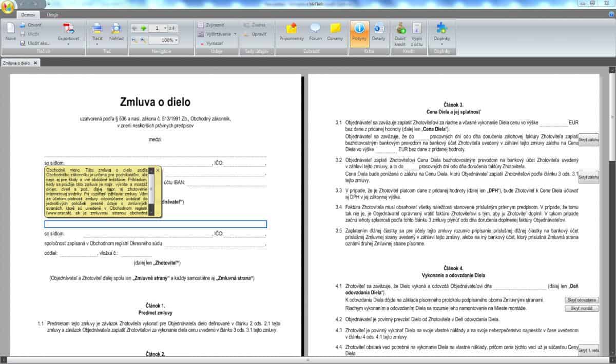616x364 pixels.
Task: Go to next page green arrow
Action: 143,28
